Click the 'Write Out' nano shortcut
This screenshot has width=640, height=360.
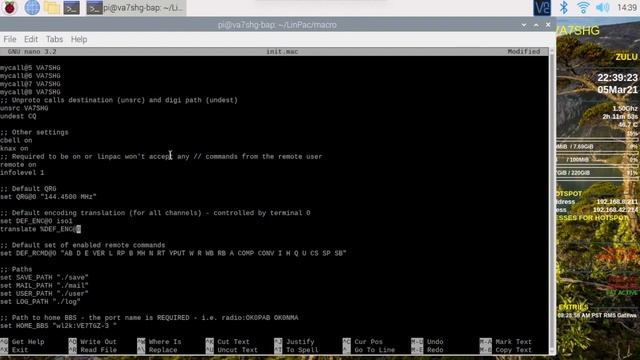pos(93,342)
